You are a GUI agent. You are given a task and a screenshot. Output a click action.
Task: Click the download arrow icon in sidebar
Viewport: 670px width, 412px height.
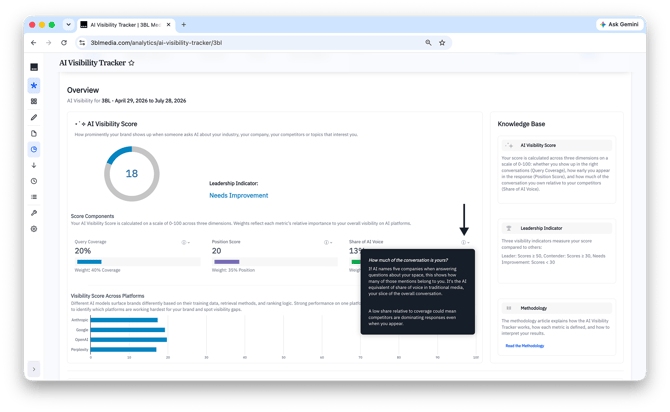(34, 165)
